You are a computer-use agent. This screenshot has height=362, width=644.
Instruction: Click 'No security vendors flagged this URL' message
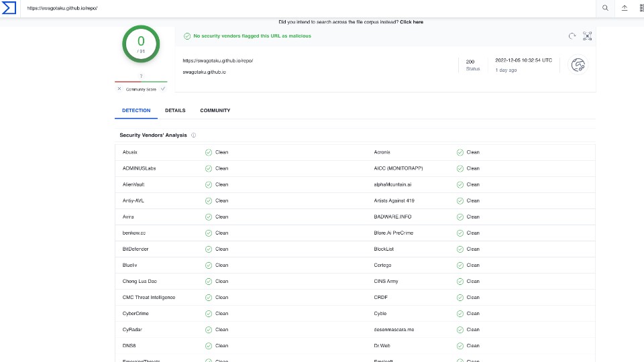(252, 36)
